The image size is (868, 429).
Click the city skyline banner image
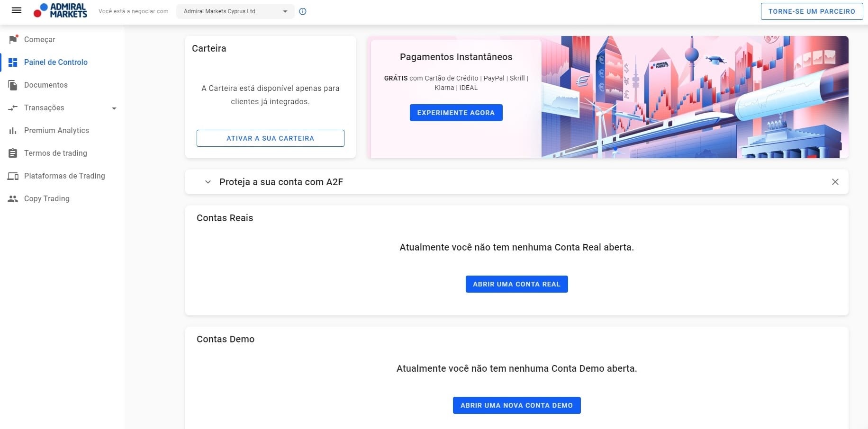point(695,97)
